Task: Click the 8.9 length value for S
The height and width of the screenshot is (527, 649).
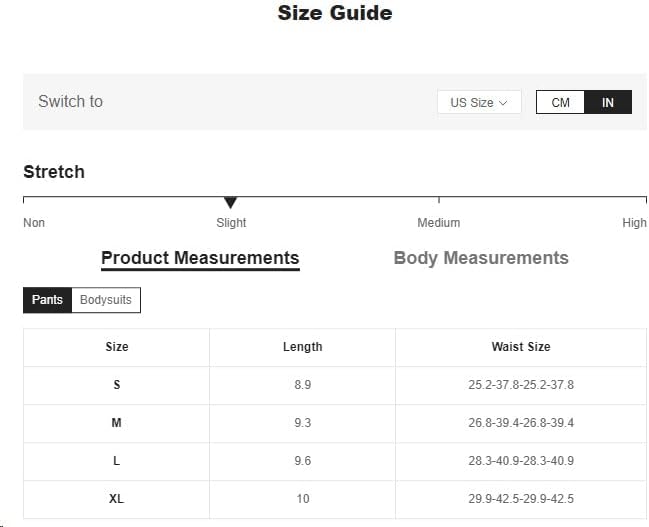Action: (302, 385)
